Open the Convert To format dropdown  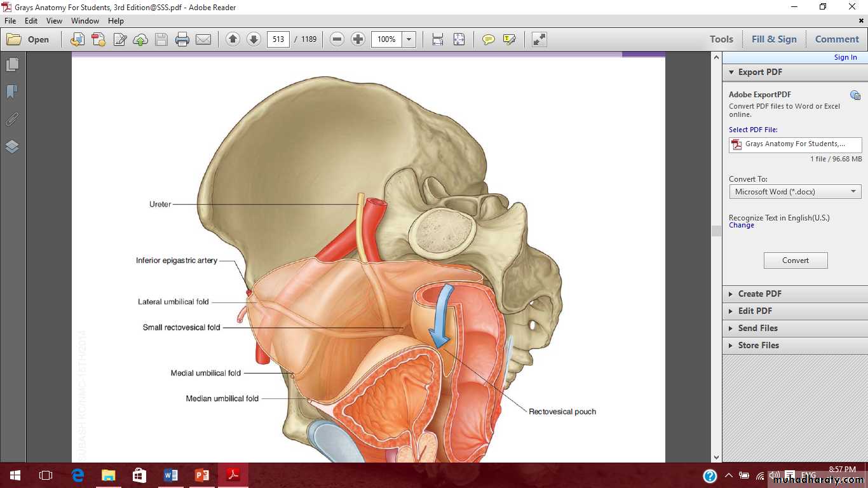(795, 192)
